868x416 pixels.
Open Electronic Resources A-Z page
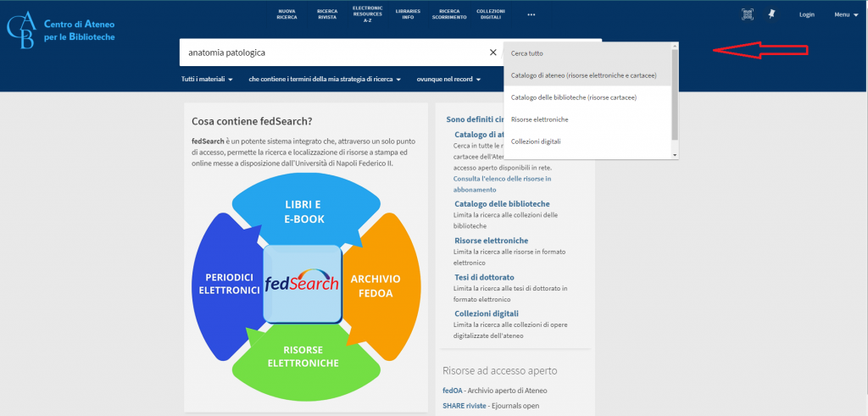(367, 12)
